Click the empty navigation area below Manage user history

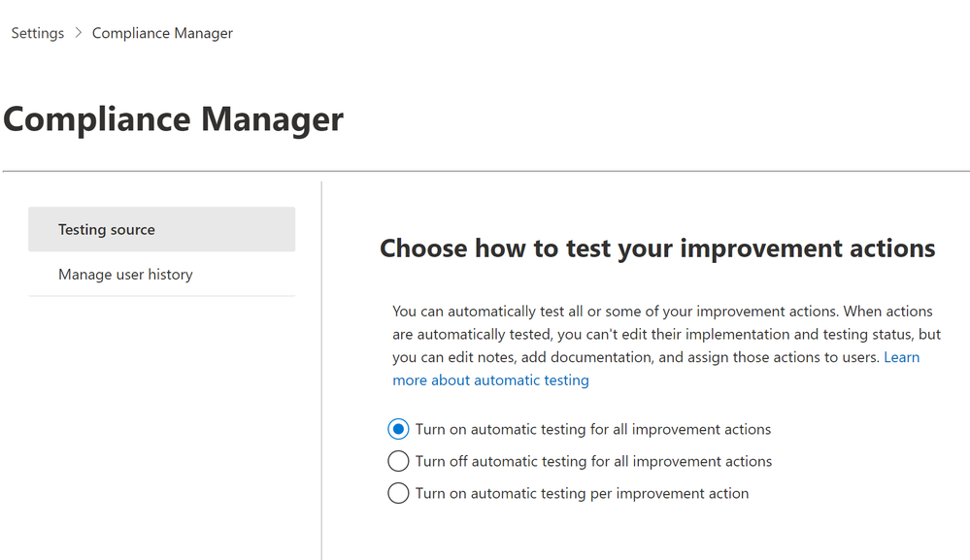point(161,426)
